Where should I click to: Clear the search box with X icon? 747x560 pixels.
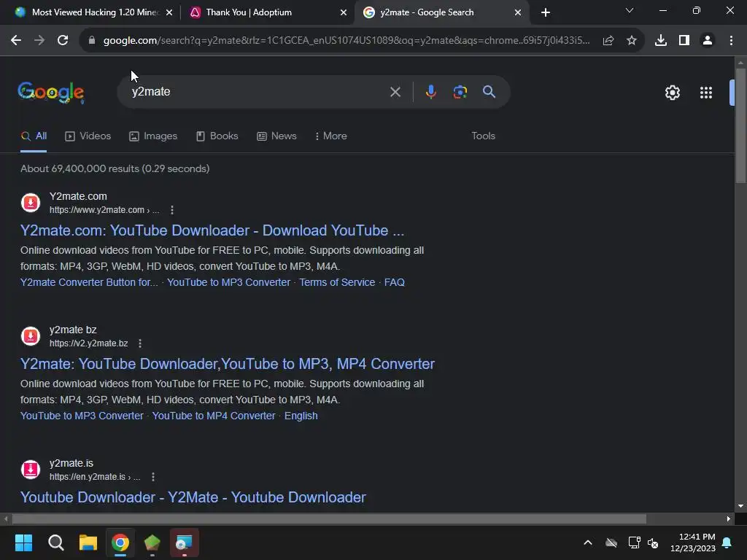[395, 92]
